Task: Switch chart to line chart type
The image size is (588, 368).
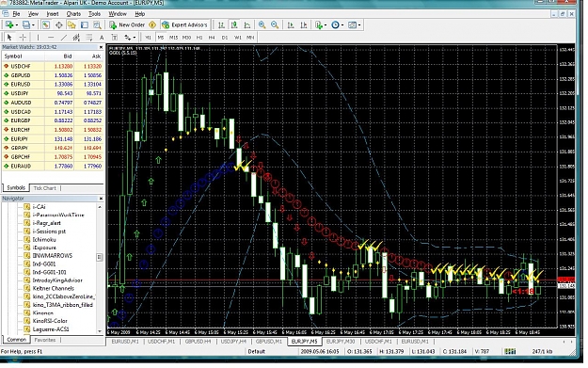Action: coord(247,25)
